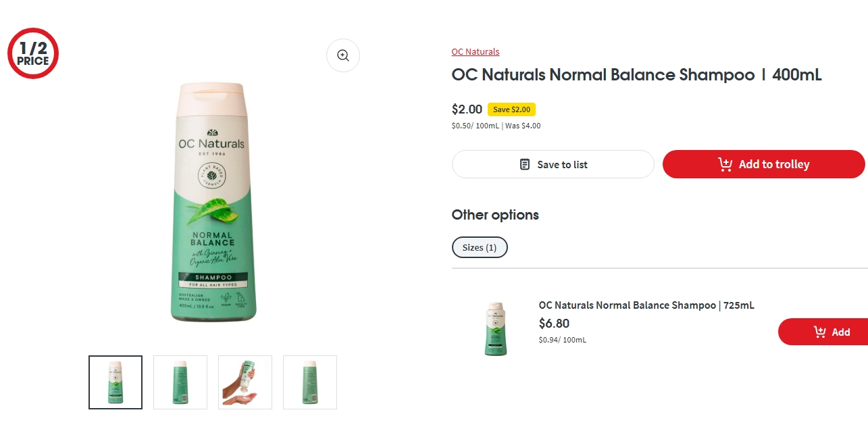Click the trolley icon in Add to trolley
The height and width of the screenshot is (429, 868).
tap(725, 164)
